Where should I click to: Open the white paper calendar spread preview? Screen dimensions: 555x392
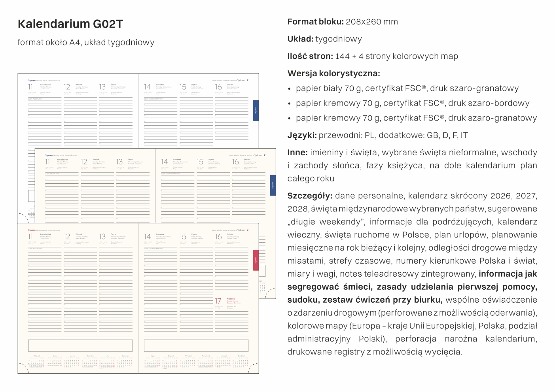pyautogui.click(x=138, y=111)
